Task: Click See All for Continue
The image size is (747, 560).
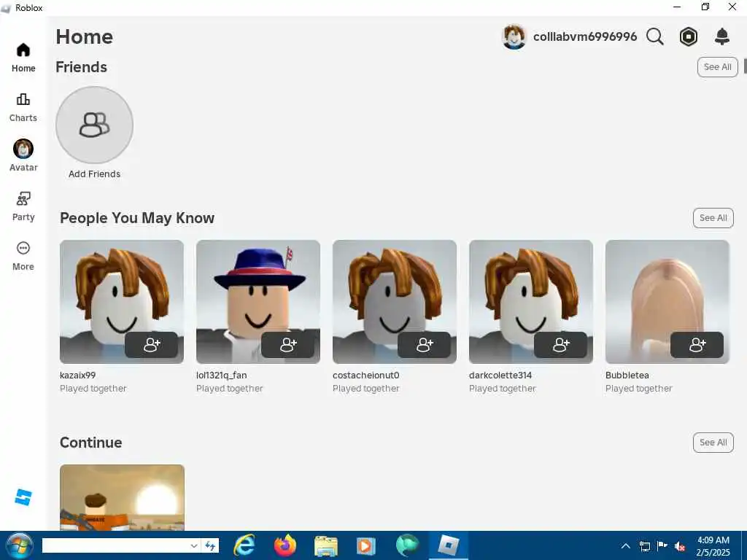Action: (x=713, y=443)
